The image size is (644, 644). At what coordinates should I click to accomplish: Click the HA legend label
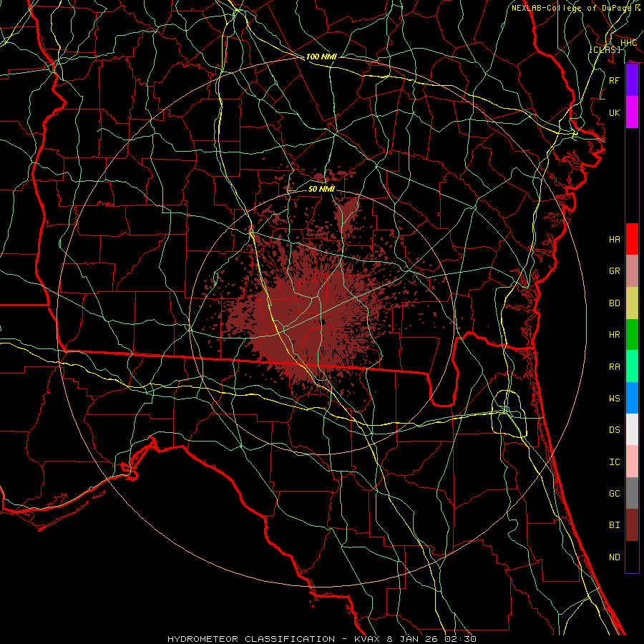[614, 240]
